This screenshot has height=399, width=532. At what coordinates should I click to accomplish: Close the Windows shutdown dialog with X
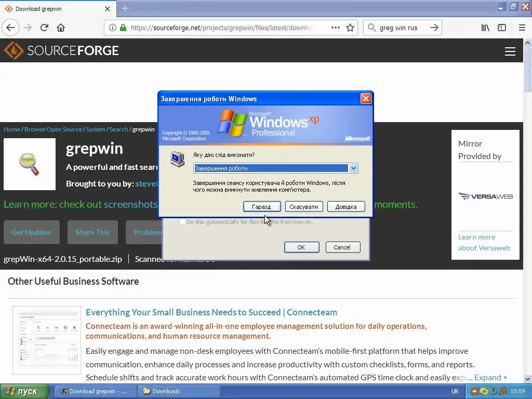366,99
